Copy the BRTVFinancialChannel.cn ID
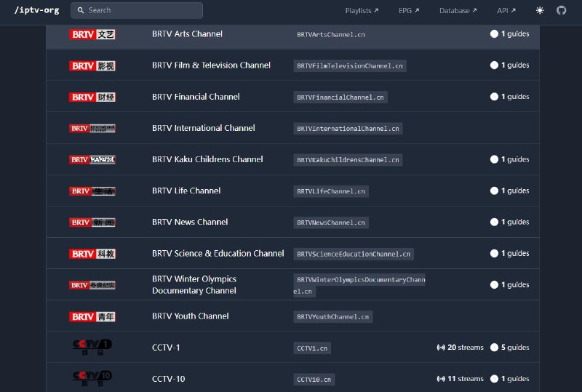Screen dimensions: 582x392 (x=340, y=97)
